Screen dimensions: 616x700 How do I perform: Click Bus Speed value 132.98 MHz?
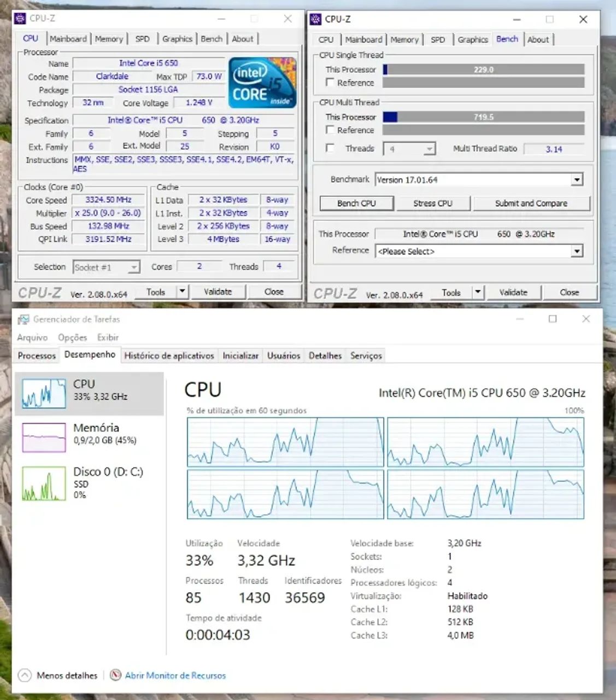pyautogui.click(x=108, y=226)
